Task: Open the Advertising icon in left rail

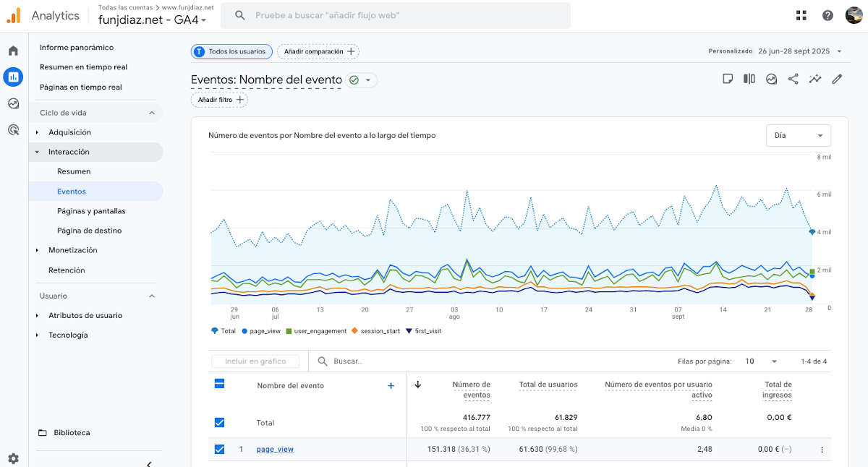Action: (13, 130)
